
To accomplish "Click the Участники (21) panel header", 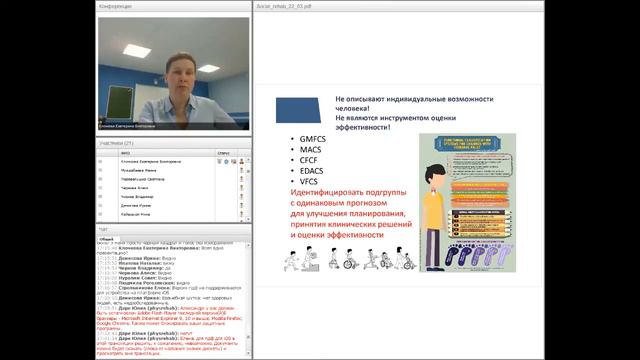I will click(173, 143).
